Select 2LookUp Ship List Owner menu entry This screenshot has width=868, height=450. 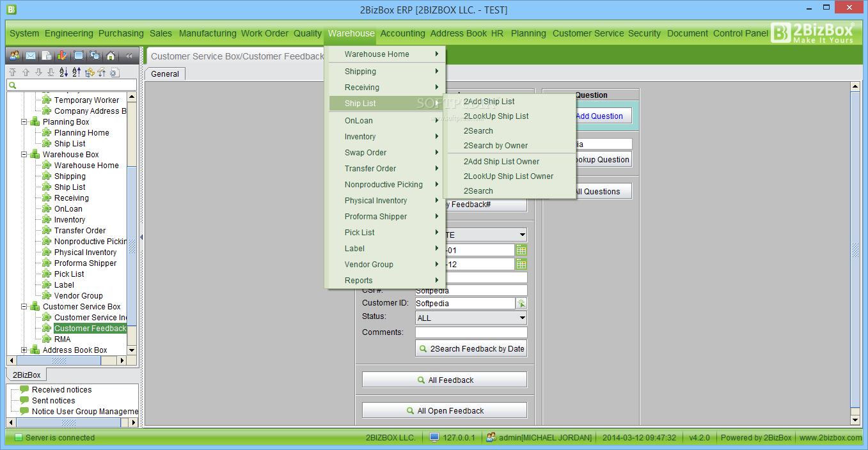pyautogui.click(x=510, y=176)
